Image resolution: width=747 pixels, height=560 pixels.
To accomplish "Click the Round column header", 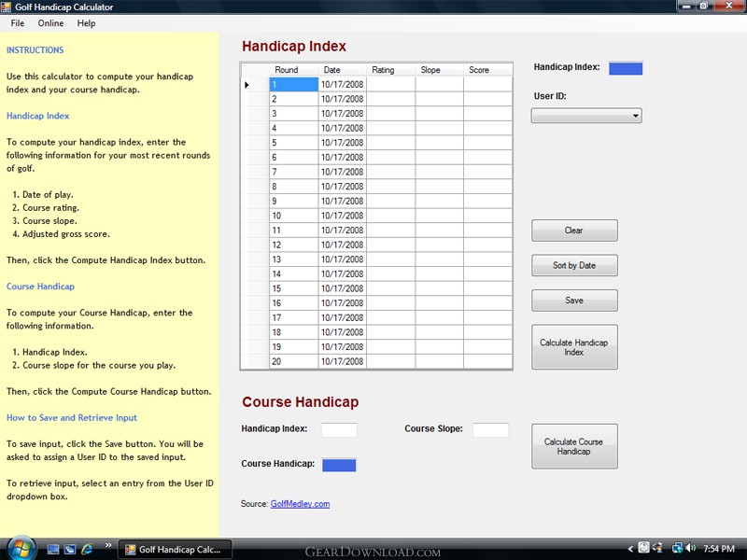I will coord(294,70).
